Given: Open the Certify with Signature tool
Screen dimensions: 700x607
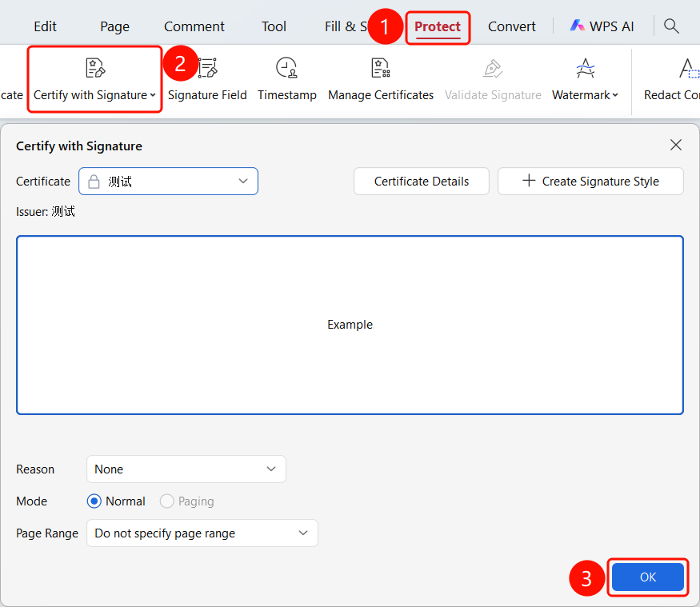Looking at the screenshot, I should pyautogui.click(x=94, y=79).
